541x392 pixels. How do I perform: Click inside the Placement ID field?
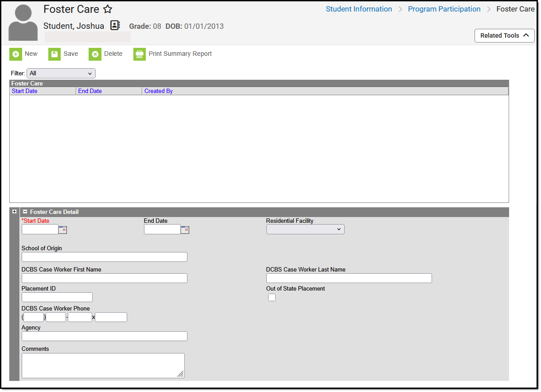click(x=57, y=297)
